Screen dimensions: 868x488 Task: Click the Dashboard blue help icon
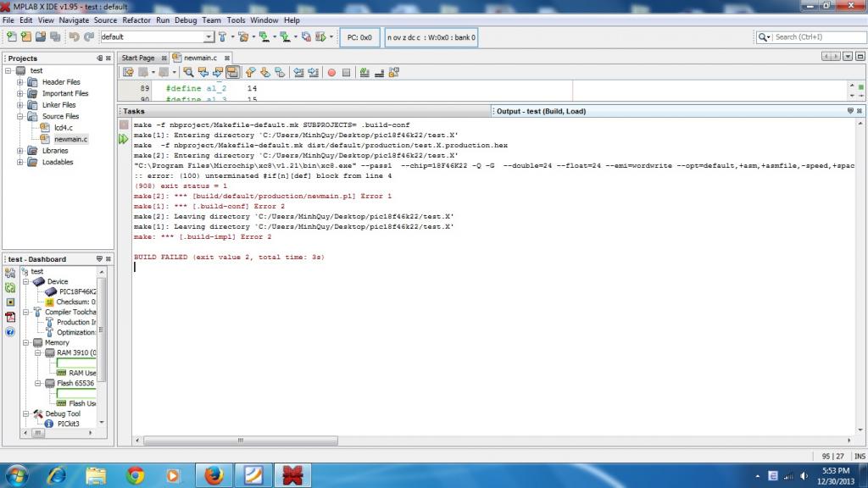point(10,331)
